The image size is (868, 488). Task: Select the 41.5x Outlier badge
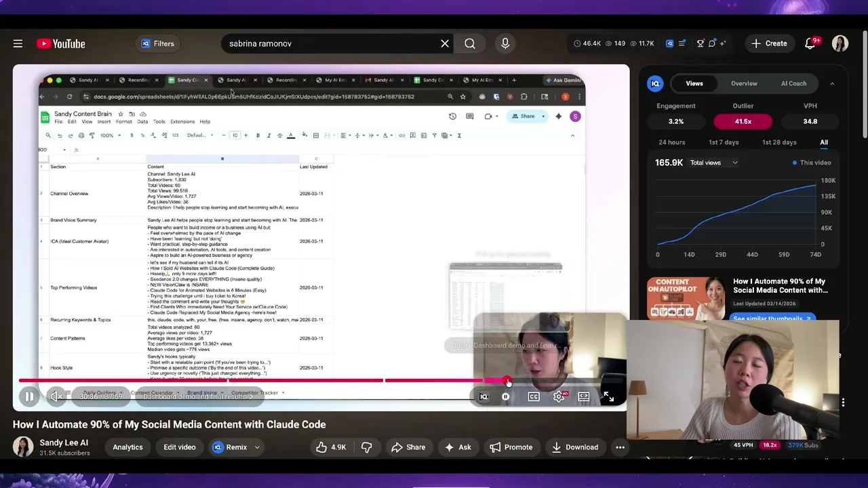(x=743, y=121)
